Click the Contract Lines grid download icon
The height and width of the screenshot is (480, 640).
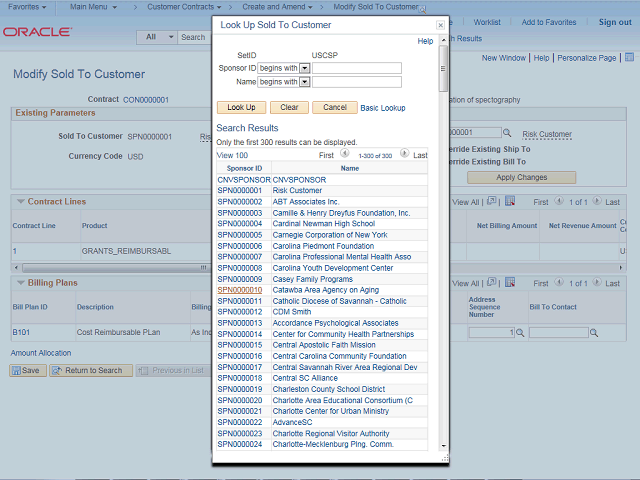(x=509, y=201)
